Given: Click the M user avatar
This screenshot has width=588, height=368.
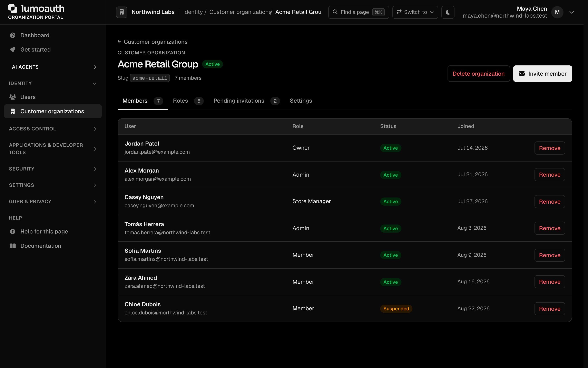Looking at the screenshot, I should (x=557, y=12).
